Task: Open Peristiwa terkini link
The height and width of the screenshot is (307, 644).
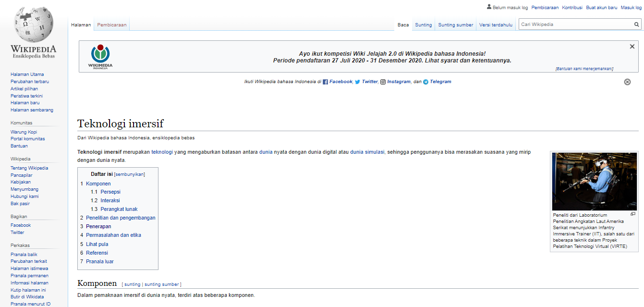Action: pyautogui.click(x=27, y=96)
